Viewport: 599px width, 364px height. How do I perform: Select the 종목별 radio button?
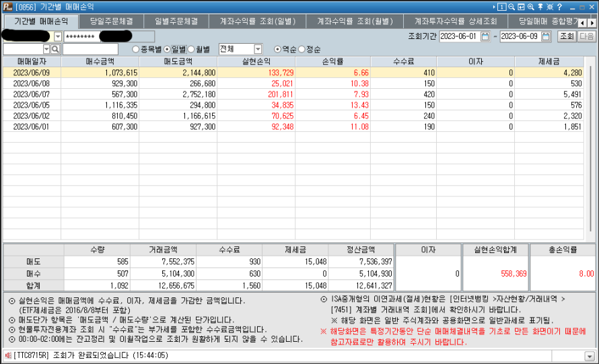[136, 49]
